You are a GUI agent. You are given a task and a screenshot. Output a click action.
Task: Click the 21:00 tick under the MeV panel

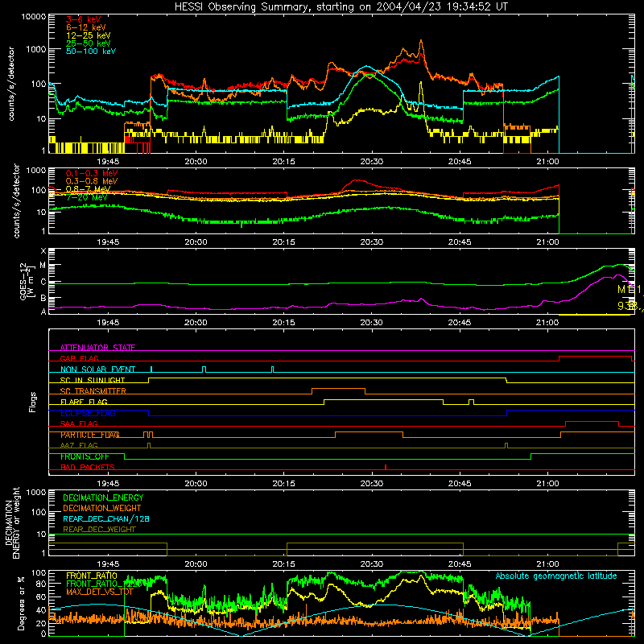(547, 242)
